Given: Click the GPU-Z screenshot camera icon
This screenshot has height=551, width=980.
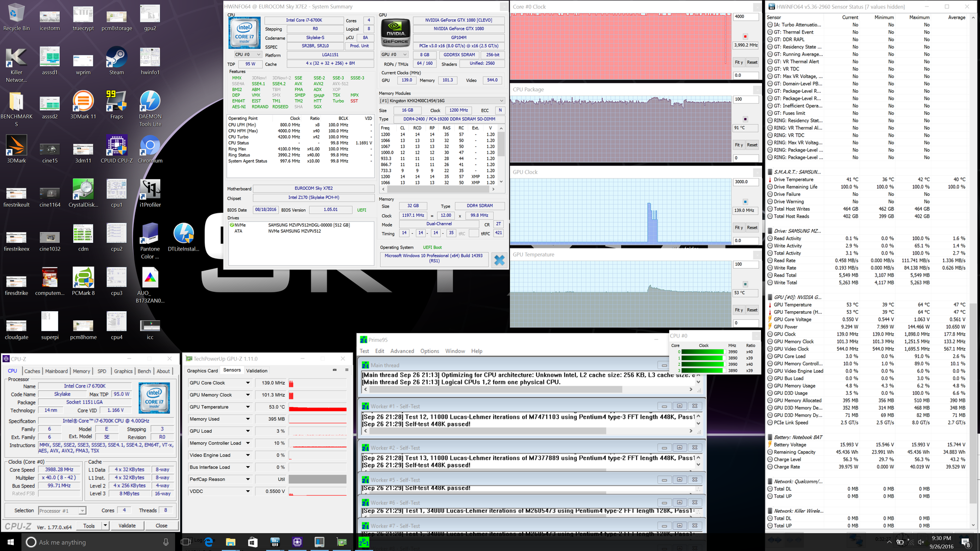Looking at the screenshot, I should [335, 370].
